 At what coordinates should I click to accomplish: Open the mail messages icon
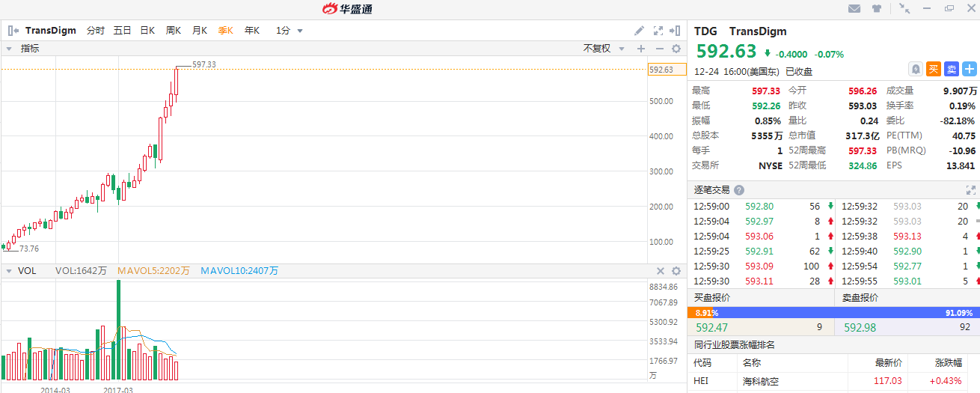[854, 9]
